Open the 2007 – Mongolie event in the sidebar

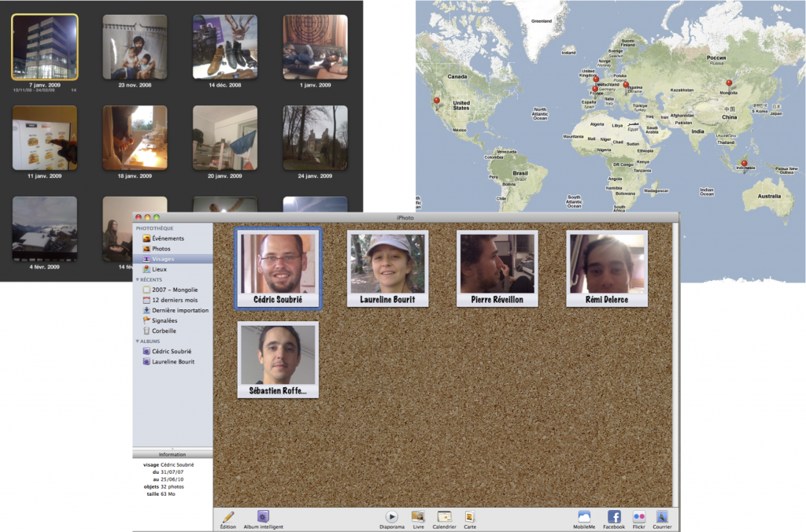pyautogui.click(x=172, y=290)
